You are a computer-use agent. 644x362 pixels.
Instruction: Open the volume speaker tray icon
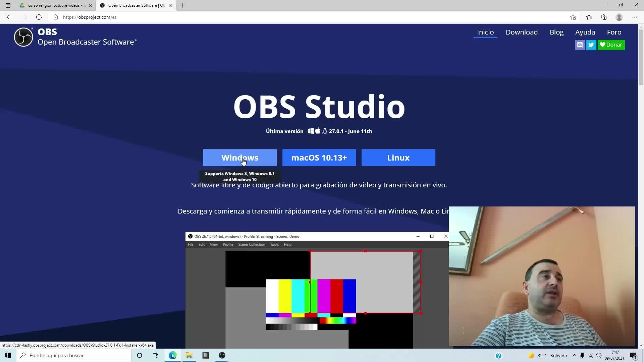[x=599, y=355]
